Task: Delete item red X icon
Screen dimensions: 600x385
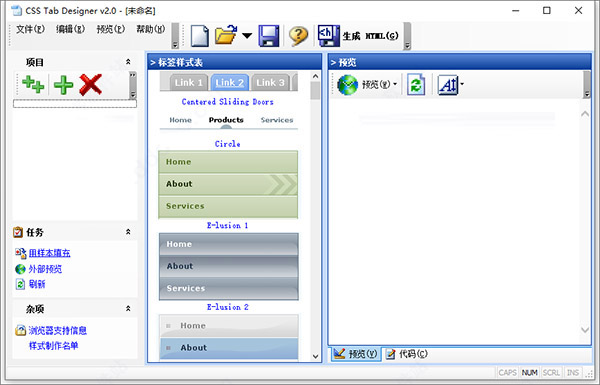Action: coord(91,85)
